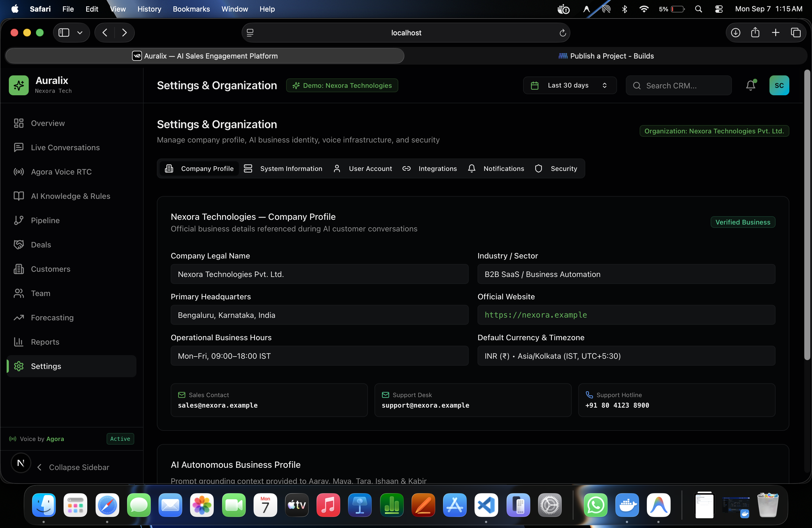The image size is (812, 528).
Task: Click Demo: Nexora Technologies badge
Action: (x=342, y=85)
